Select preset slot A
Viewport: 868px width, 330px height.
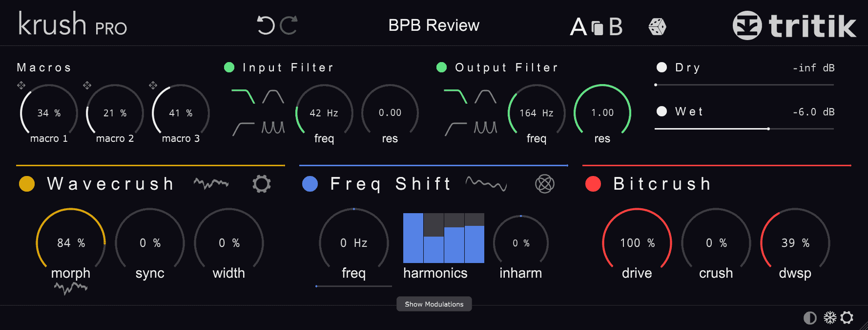[x=579, y=27]
